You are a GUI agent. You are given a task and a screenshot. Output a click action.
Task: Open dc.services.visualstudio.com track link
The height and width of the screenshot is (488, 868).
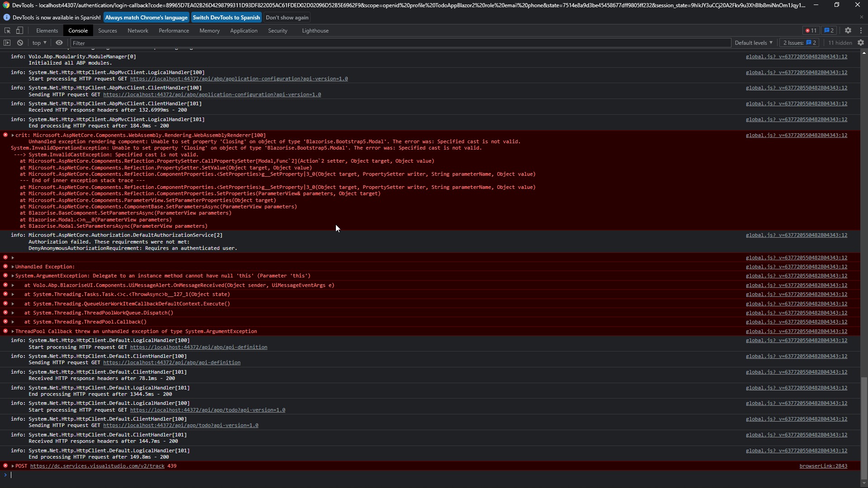click(x=97, y=466)
